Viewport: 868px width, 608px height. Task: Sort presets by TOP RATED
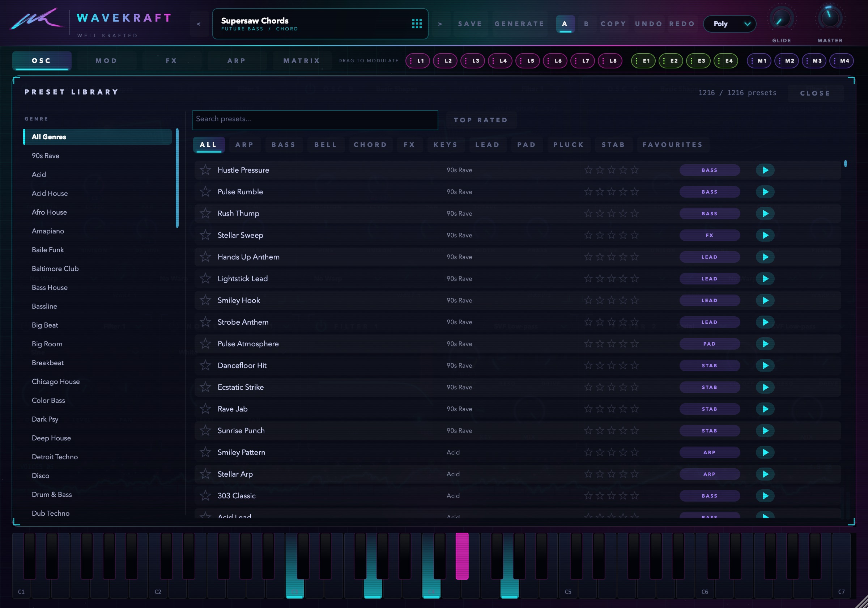481,120
